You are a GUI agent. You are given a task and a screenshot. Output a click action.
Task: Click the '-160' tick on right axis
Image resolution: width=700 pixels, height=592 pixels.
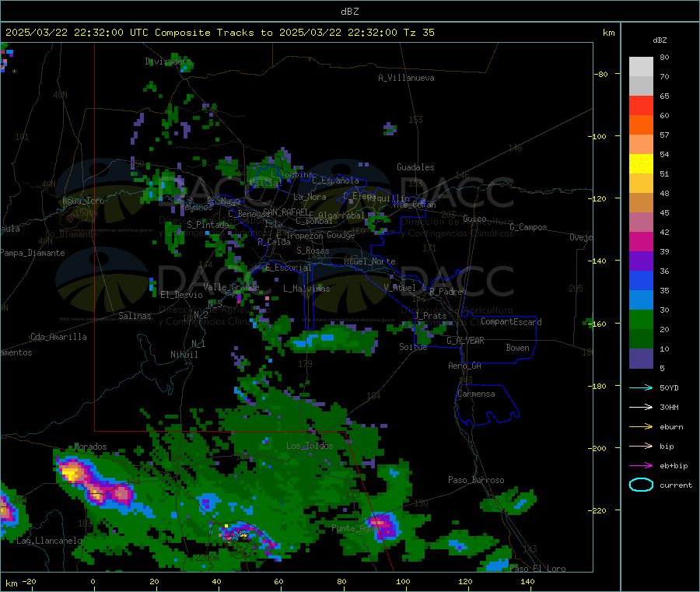coord(599,324)
